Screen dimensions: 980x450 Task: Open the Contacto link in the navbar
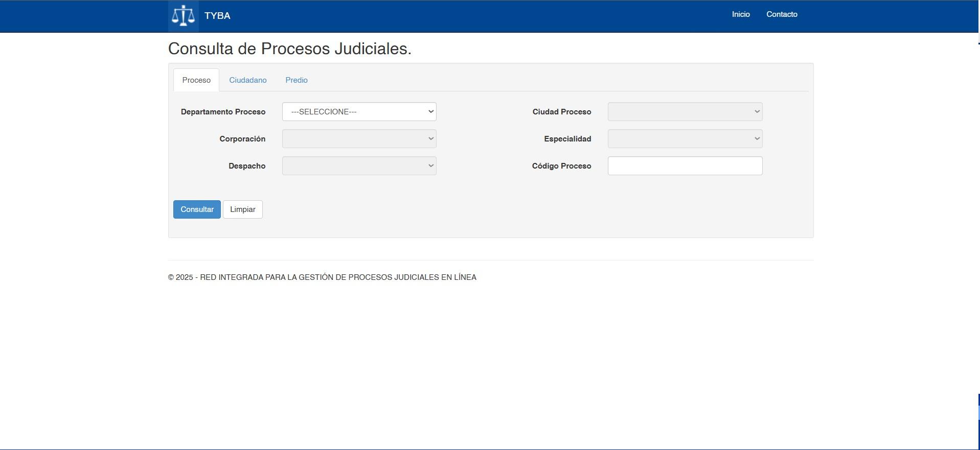[781, 14]
